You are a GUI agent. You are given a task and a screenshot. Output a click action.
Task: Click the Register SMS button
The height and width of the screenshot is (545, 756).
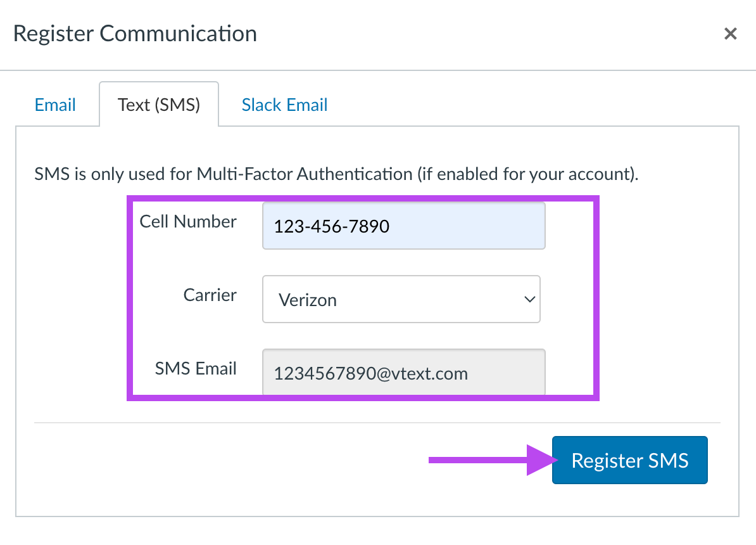pyautogui.click(x=629, y=460)
